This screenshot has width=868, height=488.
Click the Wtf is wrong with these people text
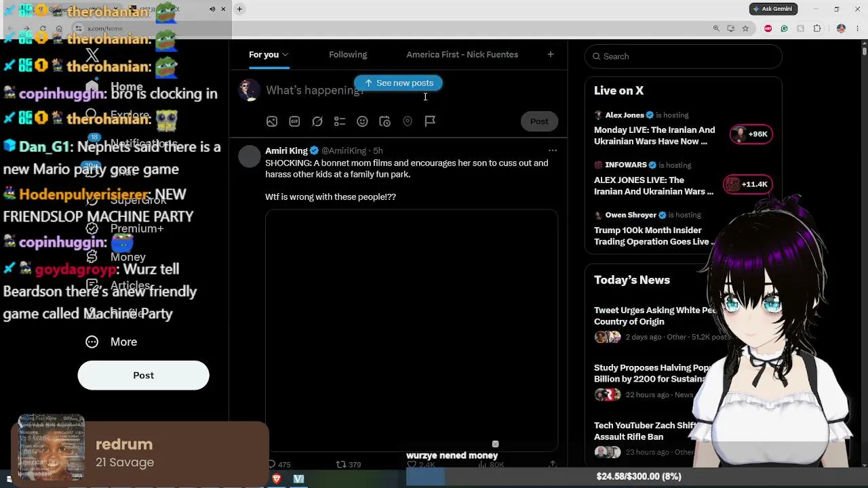330,197
